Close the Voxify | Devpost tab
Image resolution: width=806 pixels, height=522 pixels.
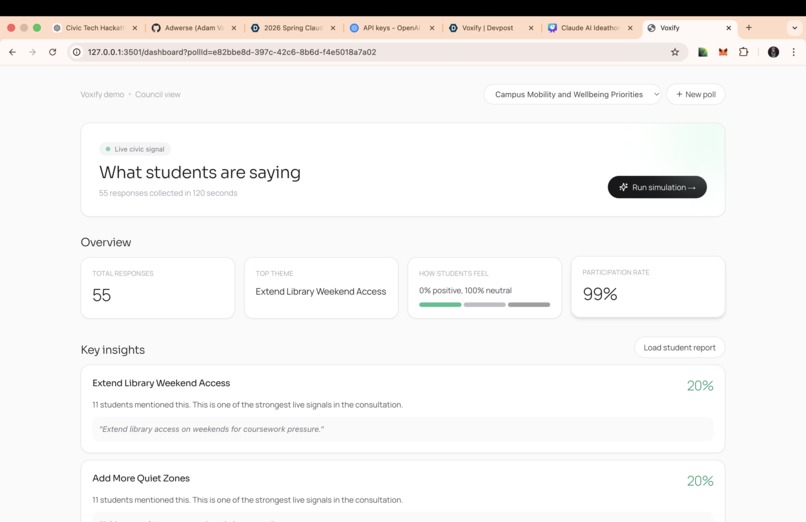click(x=531, y=28)
